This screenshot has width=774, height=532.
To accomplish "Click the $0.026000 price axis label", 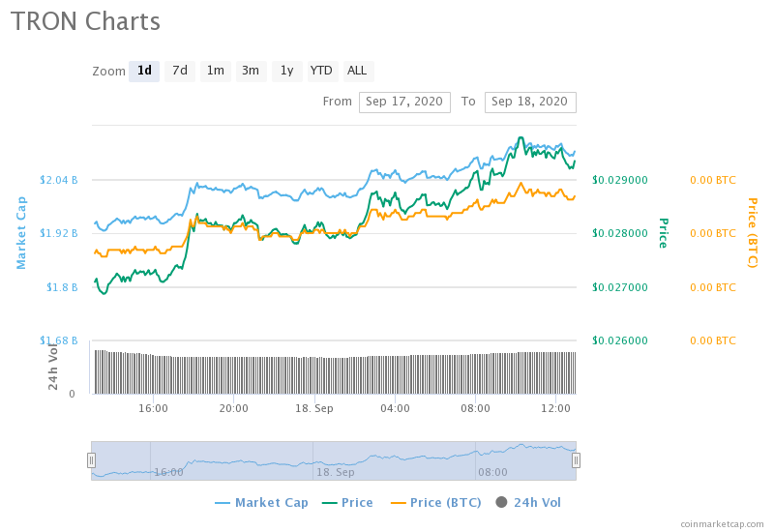I will pos(620,340).
